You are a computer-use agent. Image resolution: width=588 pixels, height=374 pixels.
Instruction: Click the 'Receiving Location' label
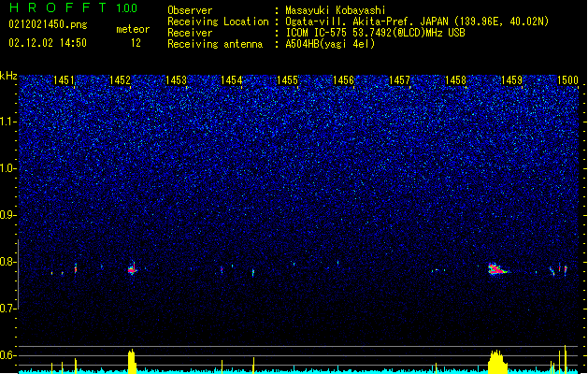tap(218, 22)
